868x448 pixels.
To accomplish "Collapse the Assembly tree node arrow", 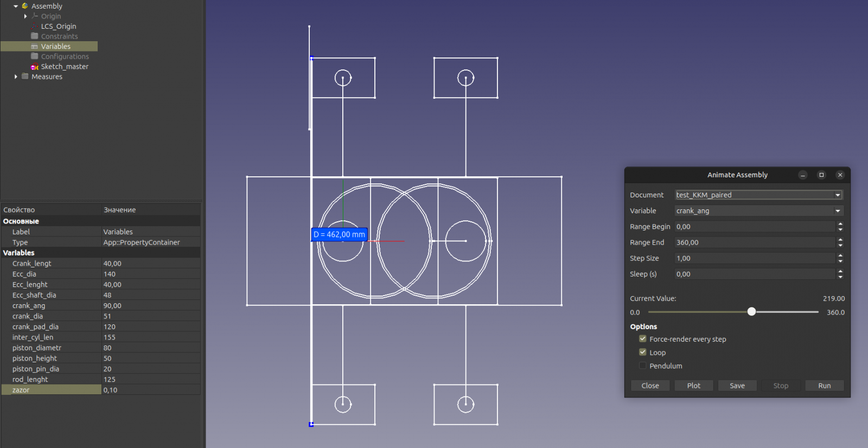I will 16,6.
